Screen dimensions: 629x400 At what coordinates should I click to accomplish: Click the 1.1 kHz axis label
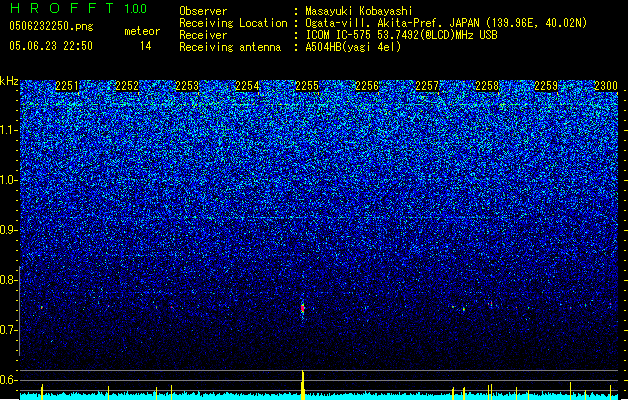[x=8, y=130]
